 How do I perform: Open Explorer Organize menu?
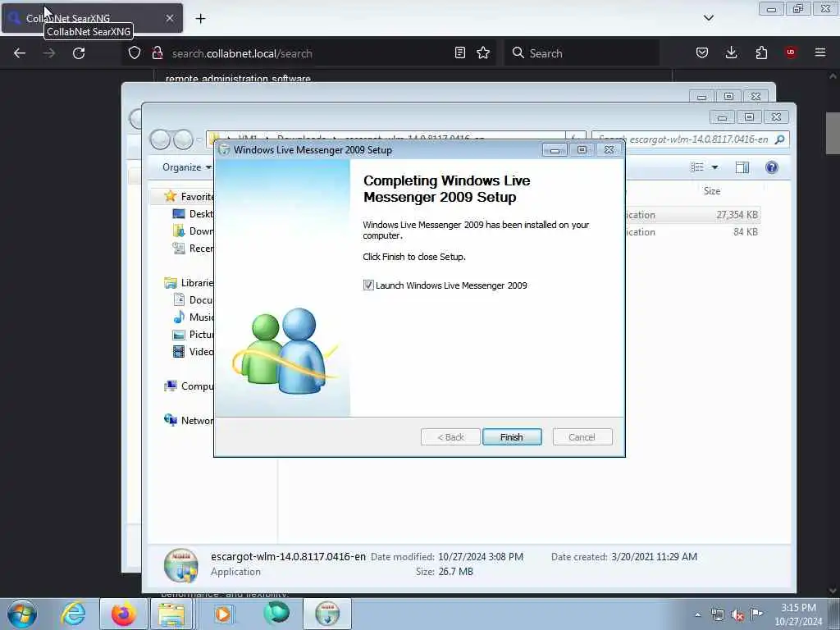click(x=186, y=167)
